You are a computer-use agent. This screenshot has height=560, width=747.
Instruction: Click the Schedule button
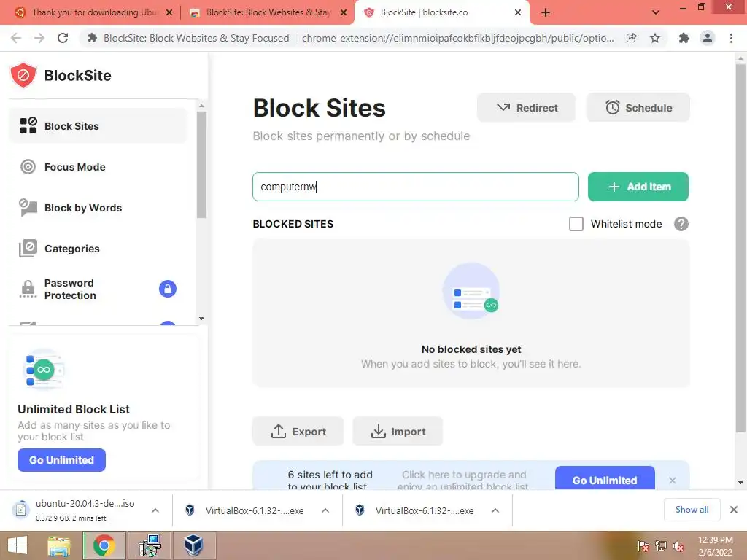tap(638, 108)
